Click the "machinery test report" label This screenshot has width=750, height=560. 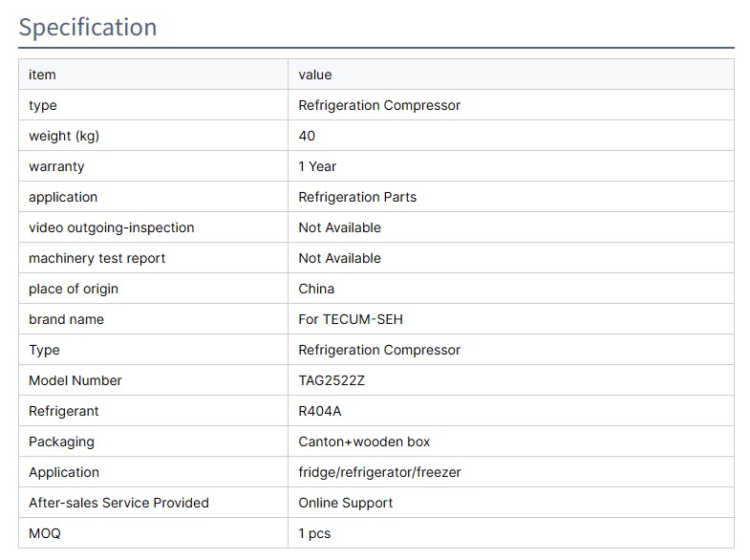point(96,258)
